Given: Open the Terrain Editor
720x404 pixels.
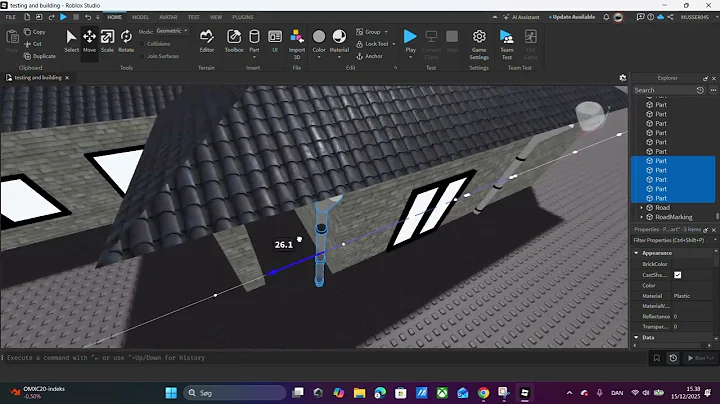Looking at the screenshot, I should pos(207,41).
